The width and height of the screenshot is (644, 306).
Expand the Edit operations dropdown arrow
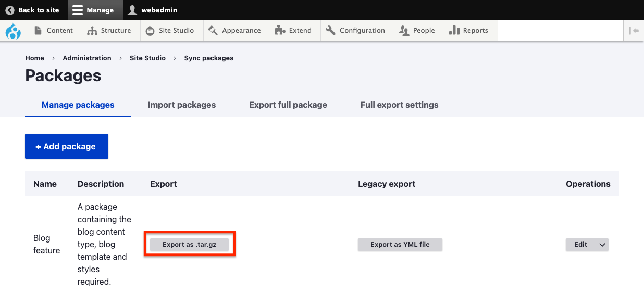click(x=602, y=245)
